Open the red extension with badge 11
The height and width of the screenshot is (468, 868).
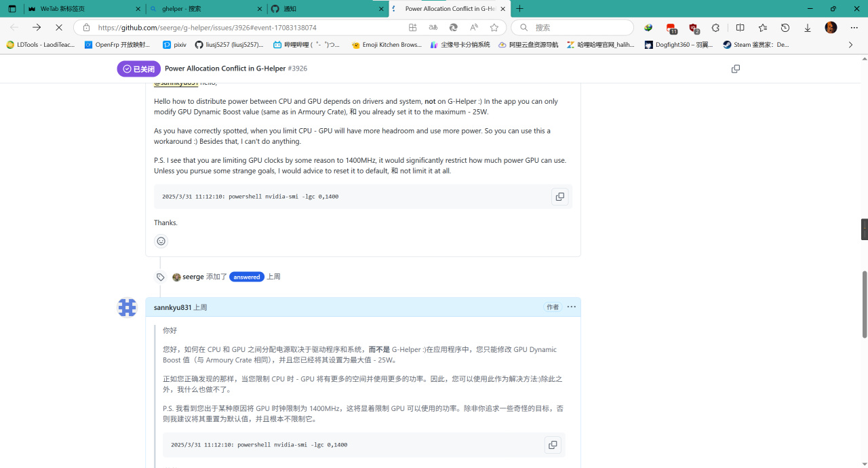point(671,28)
